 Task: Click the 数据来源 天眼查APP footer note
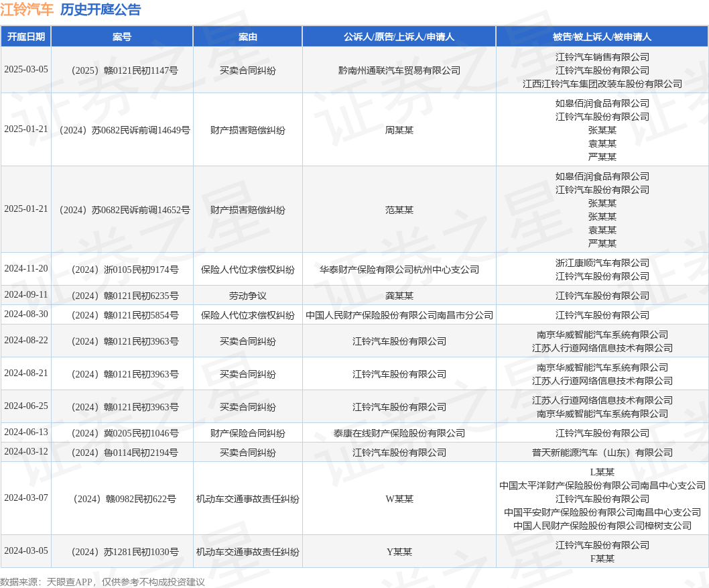click(x=102, y=582)
